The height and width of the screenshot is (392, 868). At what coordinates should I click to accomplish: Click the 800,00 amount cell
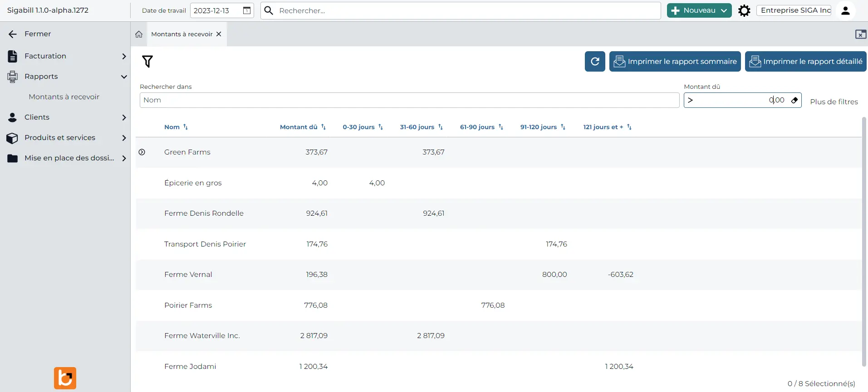(554, 275)
